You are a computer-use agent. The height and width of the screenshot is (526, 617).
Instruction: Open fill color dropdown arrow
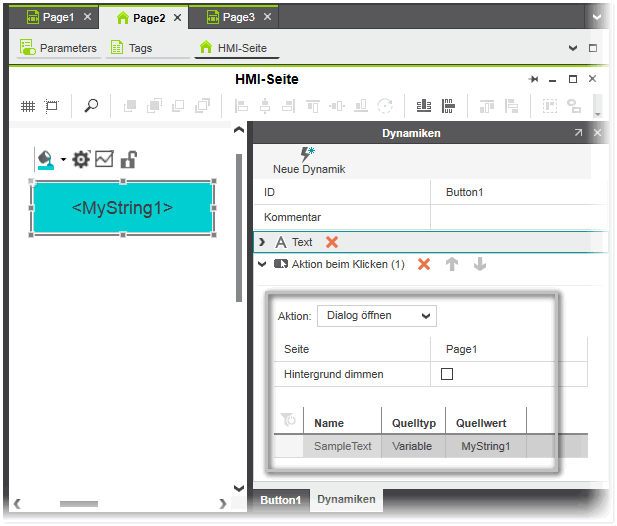pos(62,160)
